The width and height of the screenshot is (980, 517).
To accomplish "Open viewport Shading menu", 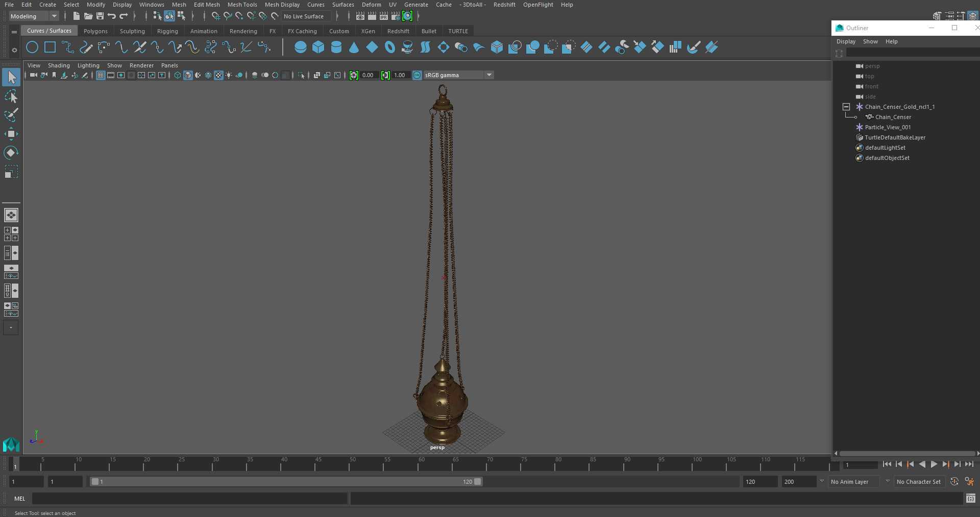I will tap(59, 65).
